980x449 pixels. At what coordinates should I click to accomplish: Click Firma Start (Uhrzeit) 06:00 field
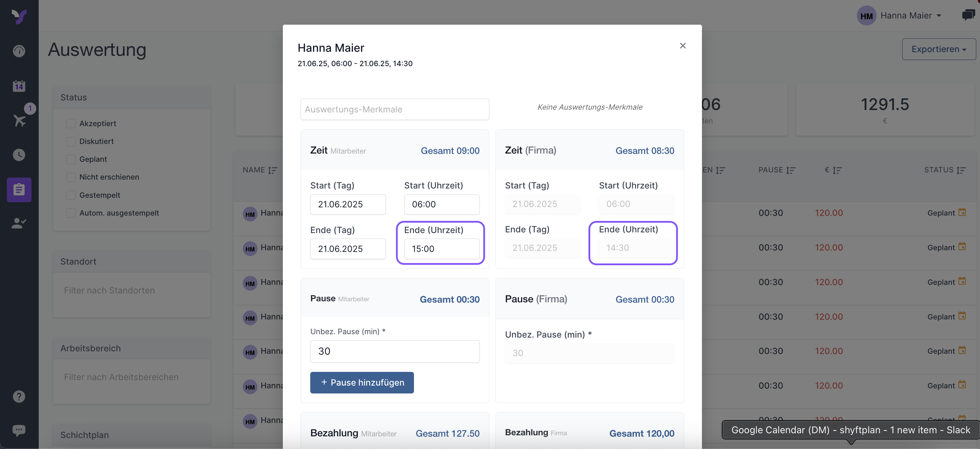(x=637, y=204)
